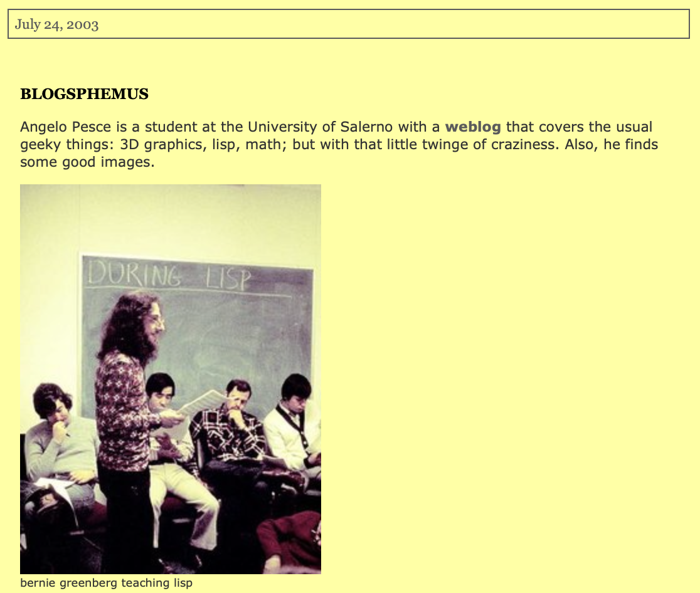This screenshot has height=593, width=700.
Task: Open the bold weblog link
Action: pyautogui.click(x=473, y=127)
